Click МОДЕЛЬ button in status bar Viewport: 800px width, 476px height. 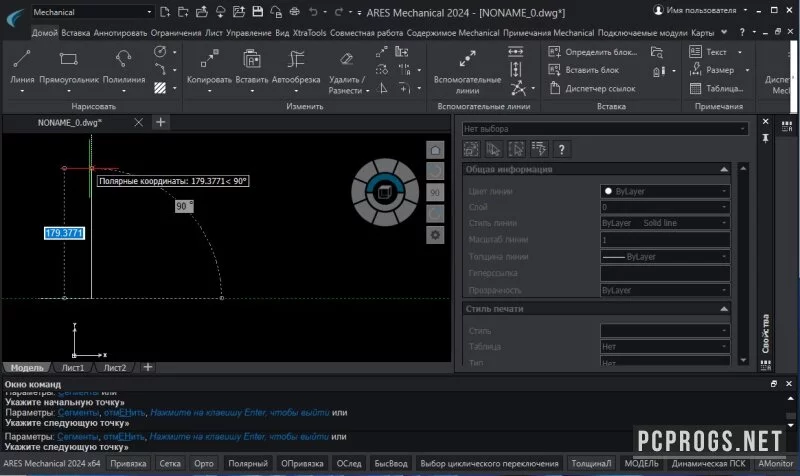(x=641, y=463)
